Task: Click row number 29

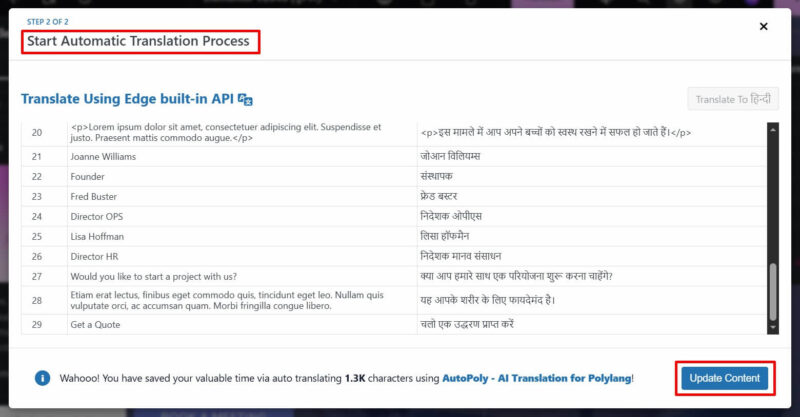Action: 37,325
